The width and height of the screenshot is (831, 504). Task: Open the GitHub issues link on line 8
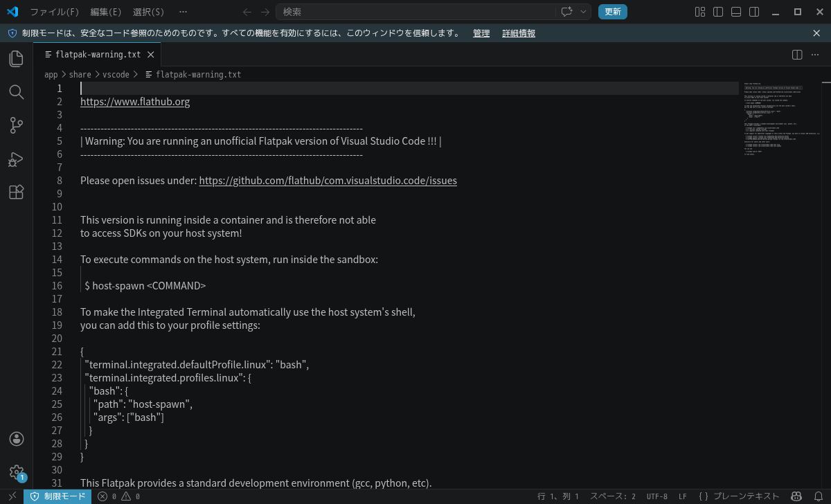tap(328, 181)
